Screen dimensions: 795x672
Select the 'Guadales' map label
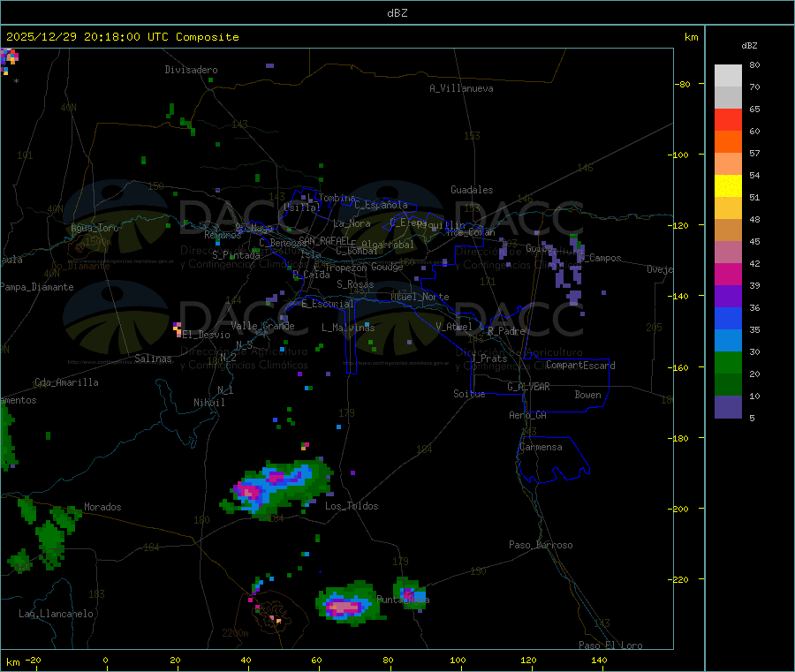tap(472, 190)
